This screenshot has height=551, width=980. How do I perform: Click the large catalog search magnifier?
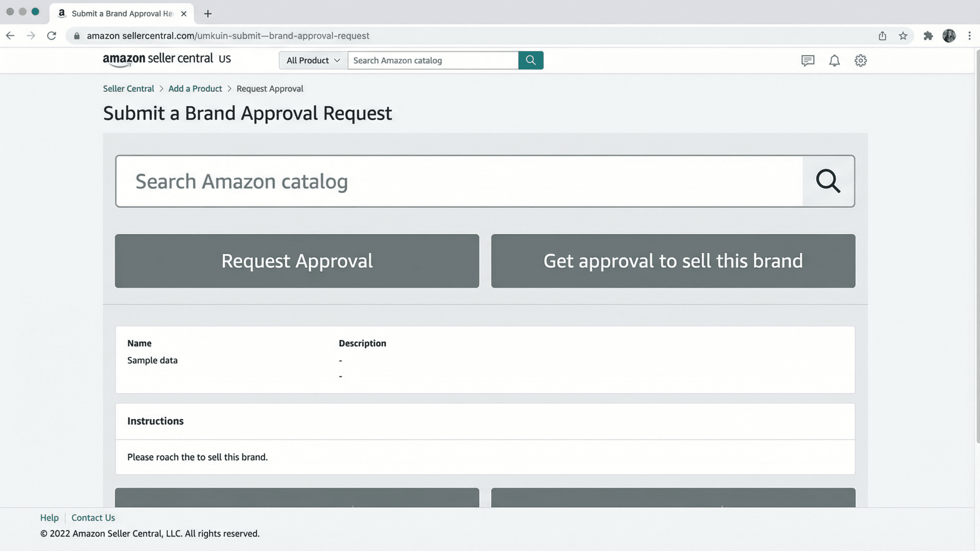pyautogui.click(x=828, y=181)
